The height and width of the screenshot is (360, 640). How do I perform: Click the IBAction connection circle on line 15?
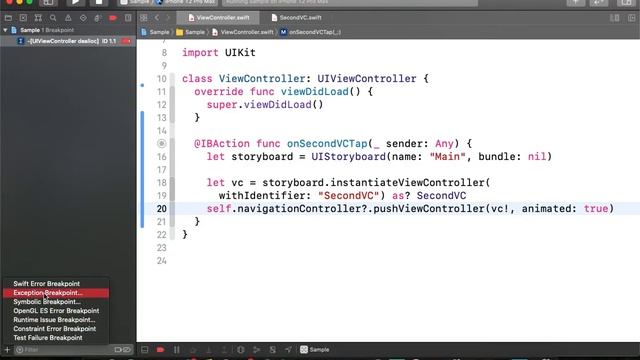pos(162,144)
